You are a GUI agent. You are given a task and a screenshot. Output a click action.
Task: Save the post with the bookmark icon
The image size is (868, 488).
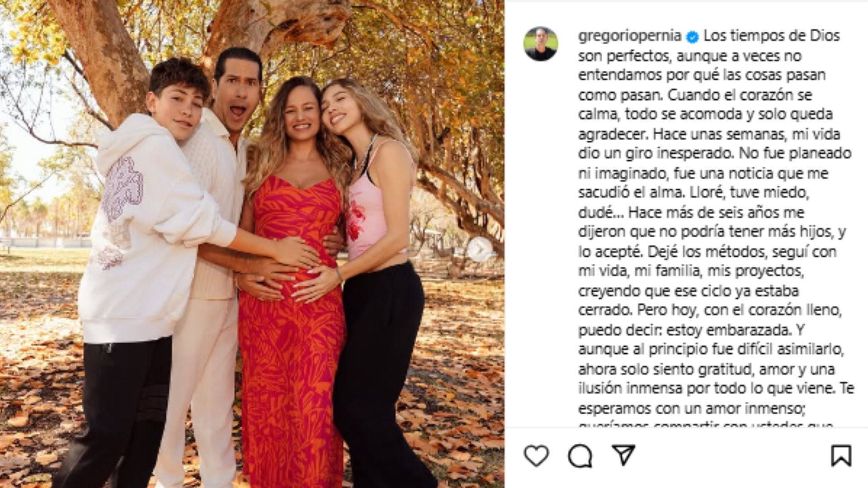(841, 455)
